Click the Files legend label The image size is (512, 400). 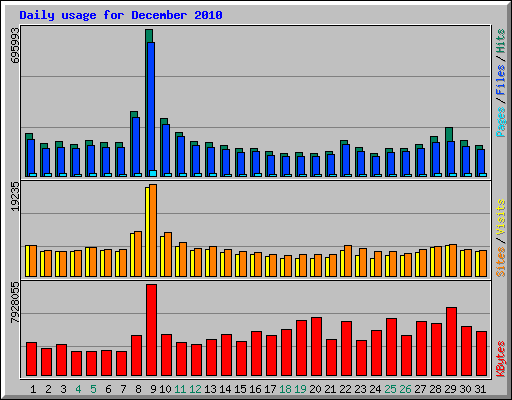pyautogui.click(x=501, y=80)
